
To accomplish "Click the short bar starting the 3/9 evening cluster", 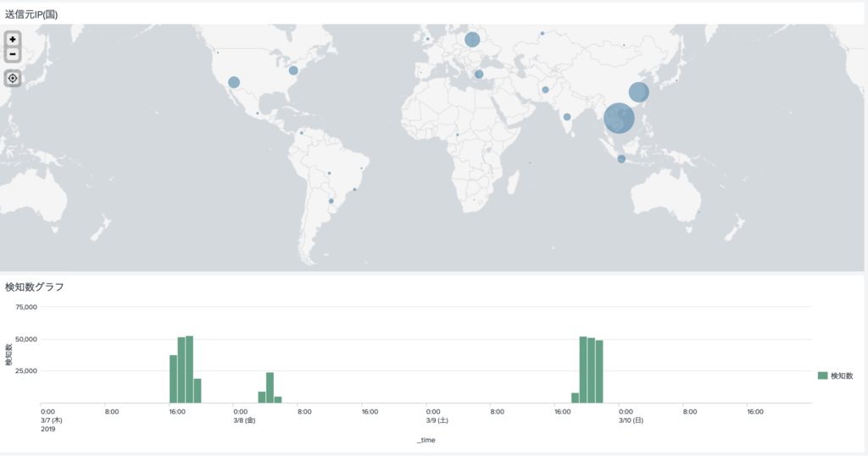I will point(576,398).
